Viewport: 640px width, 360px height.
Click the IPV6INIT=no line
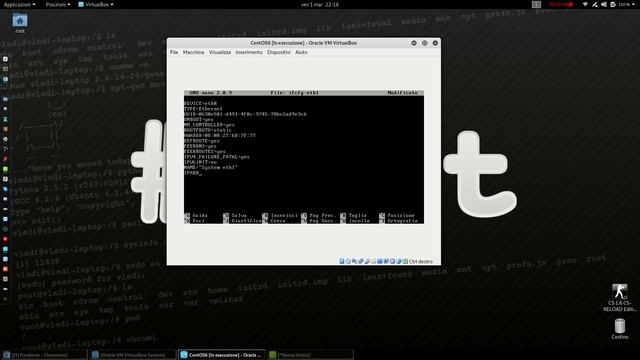click(x=200, y=162)
